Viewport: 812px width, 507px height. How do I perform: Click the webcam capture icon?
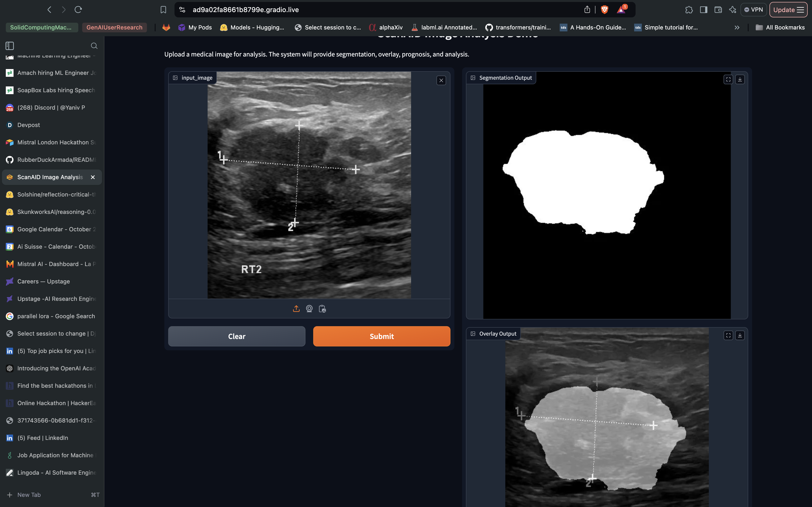[309, 309]
